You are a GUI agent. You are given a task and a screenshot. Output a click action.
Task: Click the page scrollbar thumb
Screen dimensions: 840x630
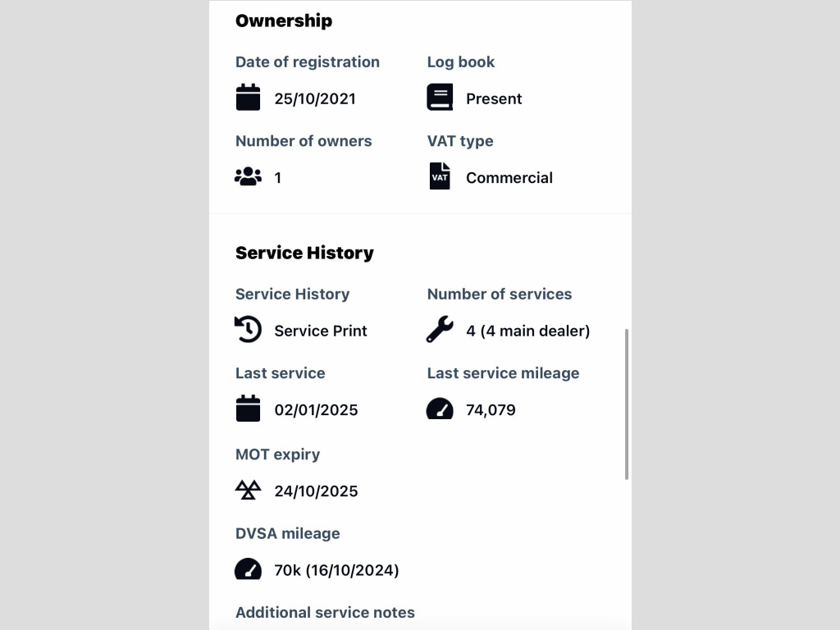[x=626, y=404]
